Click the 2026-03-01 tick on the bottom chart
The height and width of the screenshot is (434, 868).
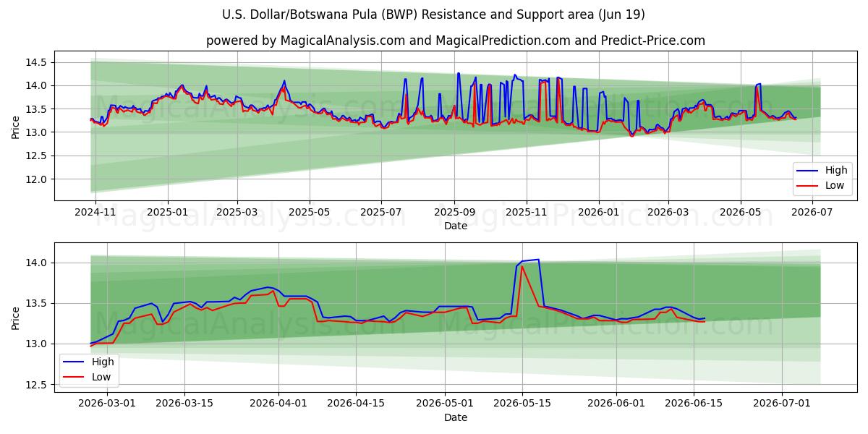point(106,403)
